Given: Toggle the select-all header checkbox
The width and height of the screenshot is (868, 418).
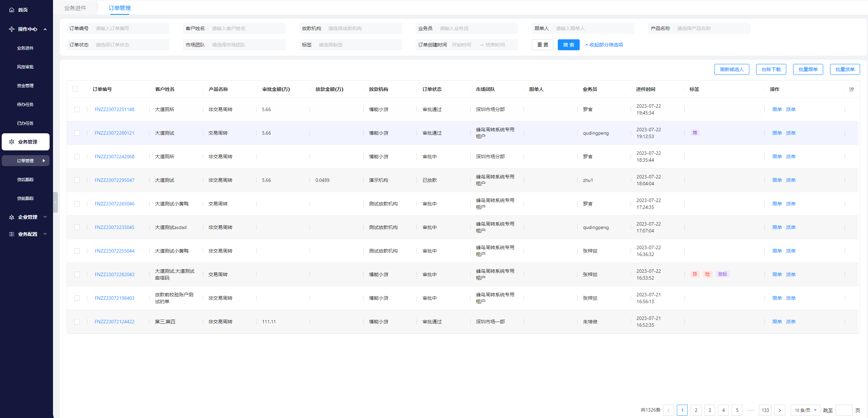Looking at the screenshot, I should [x=75, y=89].
